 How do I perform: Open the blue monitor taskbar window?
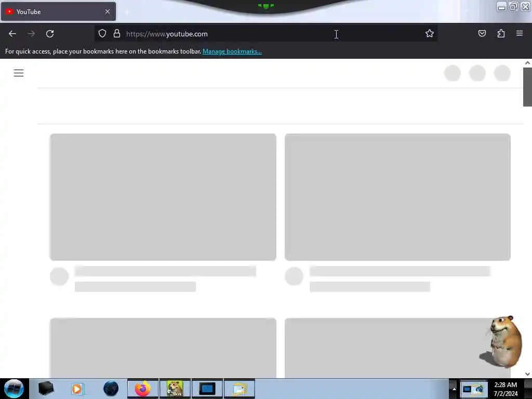[207, 389]
